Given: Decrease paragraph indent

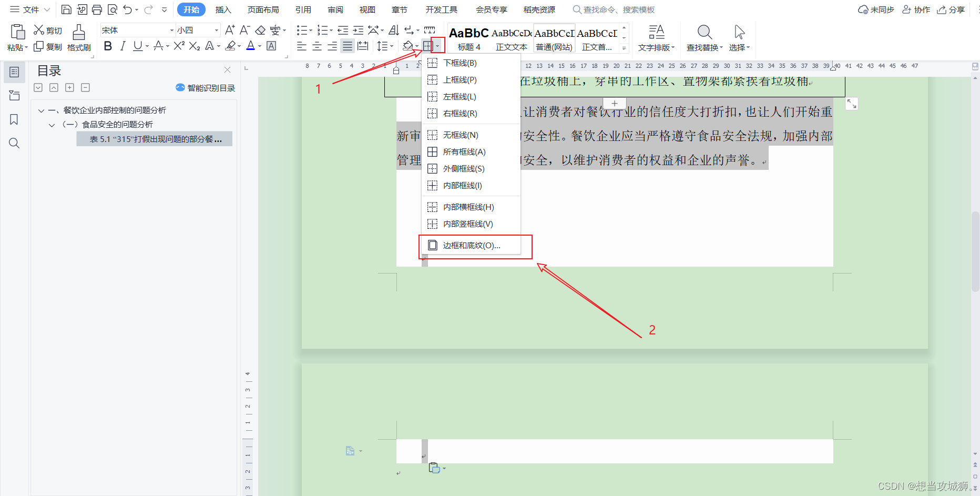Looking at the screenshot, I should click(343, 30).
